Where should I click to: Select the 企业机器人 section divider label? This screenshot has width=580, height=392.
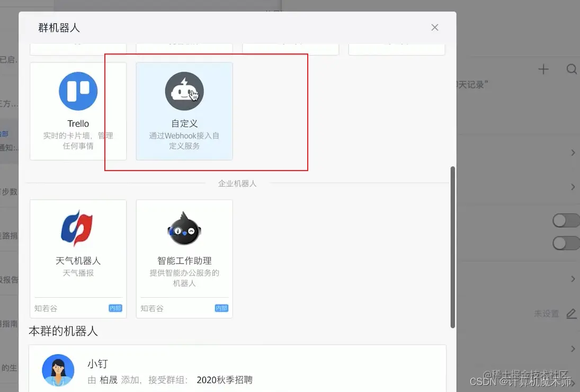pos(237,183)
